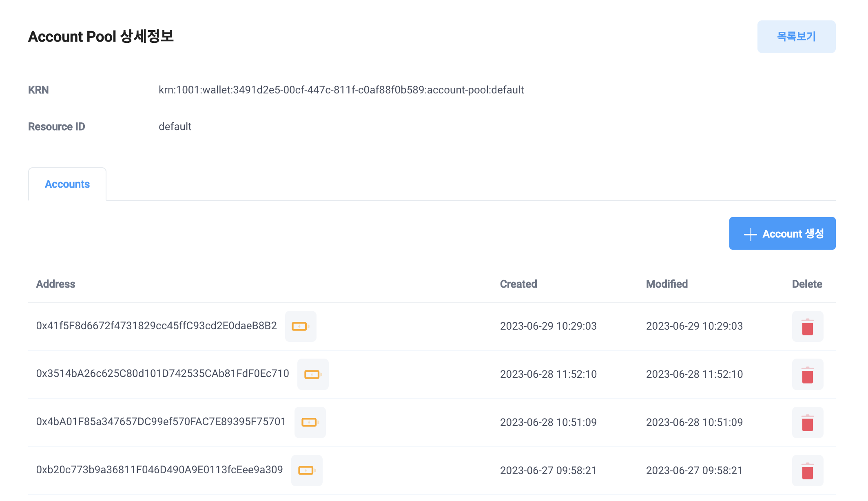Click address 0x41f5F8d6672f4731829cc45ffC93cd2E0daeB8B2
Screen dimensions: 868x501
[157, 326]
